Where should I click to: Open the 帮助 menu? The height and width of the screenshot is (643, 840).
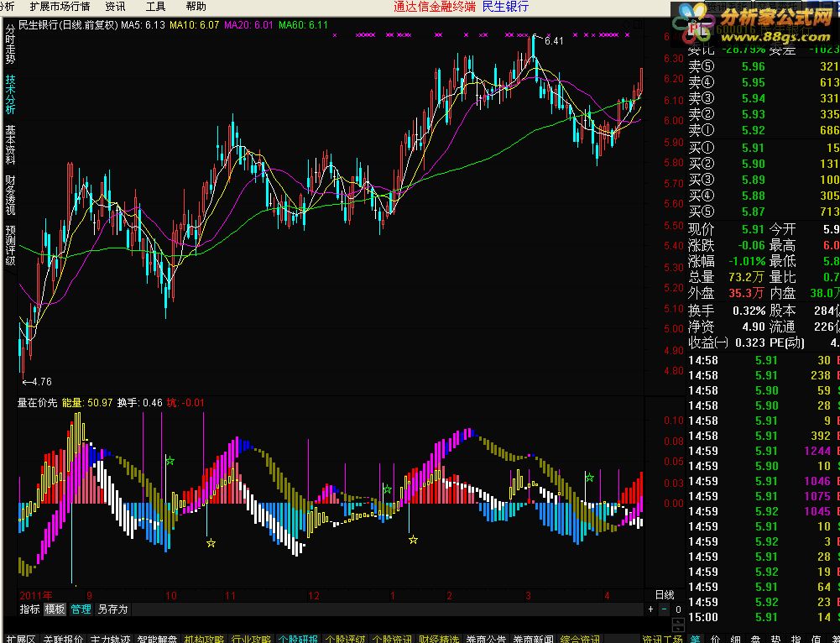click(x=196, y=7)
